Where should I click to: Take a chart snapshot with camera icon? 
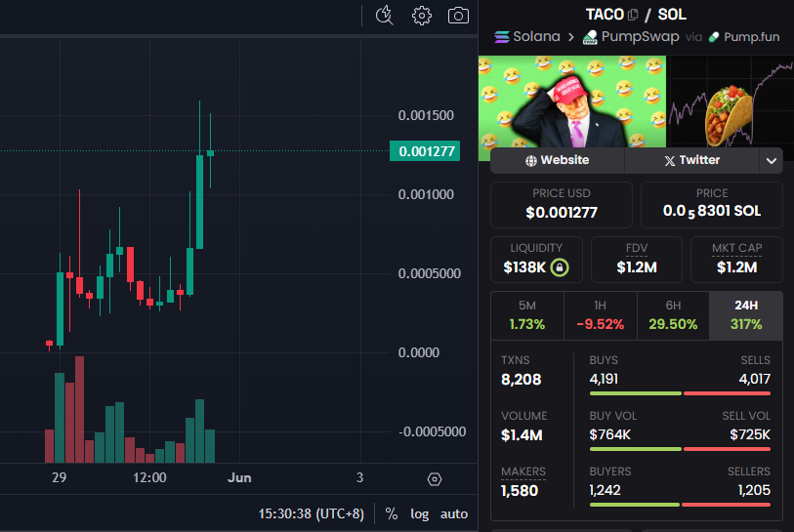pyautogui.click(x=458, y=16)
